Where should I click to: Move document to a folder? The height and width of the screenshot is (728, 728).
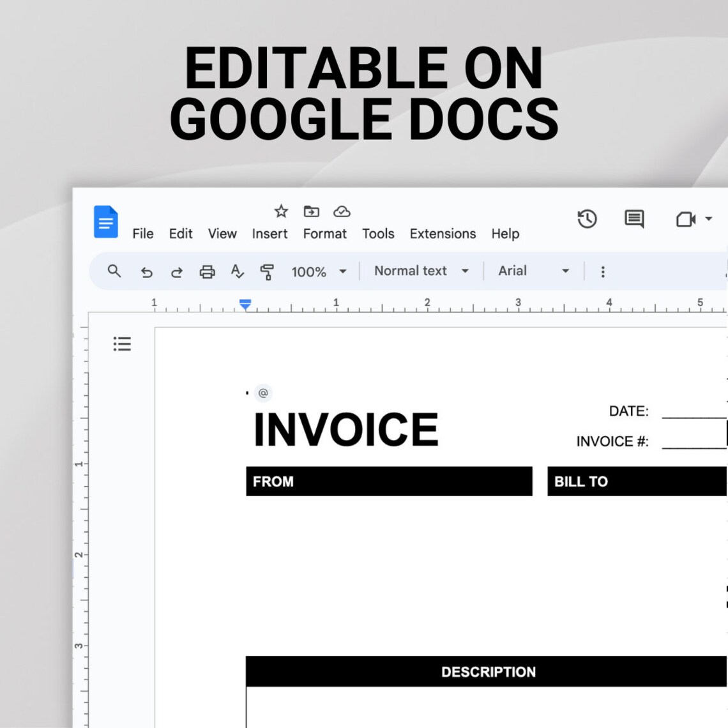tap(312, 211)
